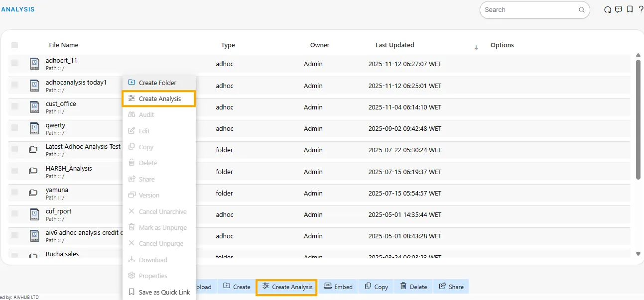Open help via the question mark icon

coord(641,9)
